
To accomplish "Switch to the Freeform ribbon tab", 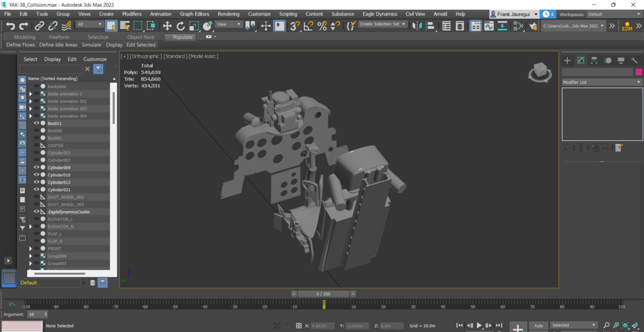I will (x=59, y=37).
